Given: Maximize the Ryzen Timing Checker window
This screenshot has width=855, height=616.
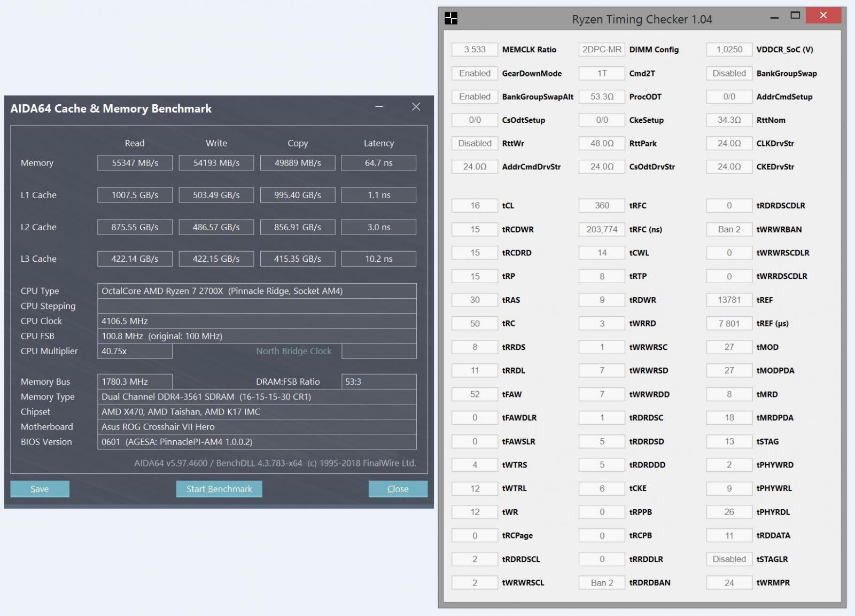Looking at the screenshot, I should [x=795, y=15].
